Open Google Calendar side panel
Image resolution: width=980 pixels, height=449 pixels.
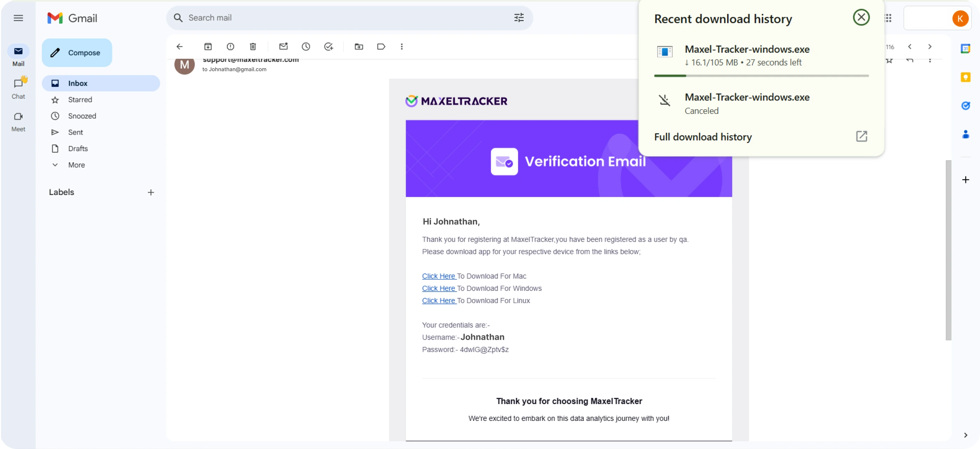click(x=965, y=49)
